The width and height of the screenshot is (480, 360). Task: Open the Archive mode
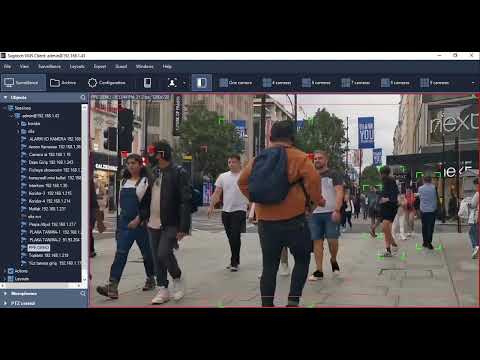pyautogui.click(x=63, y=83)
